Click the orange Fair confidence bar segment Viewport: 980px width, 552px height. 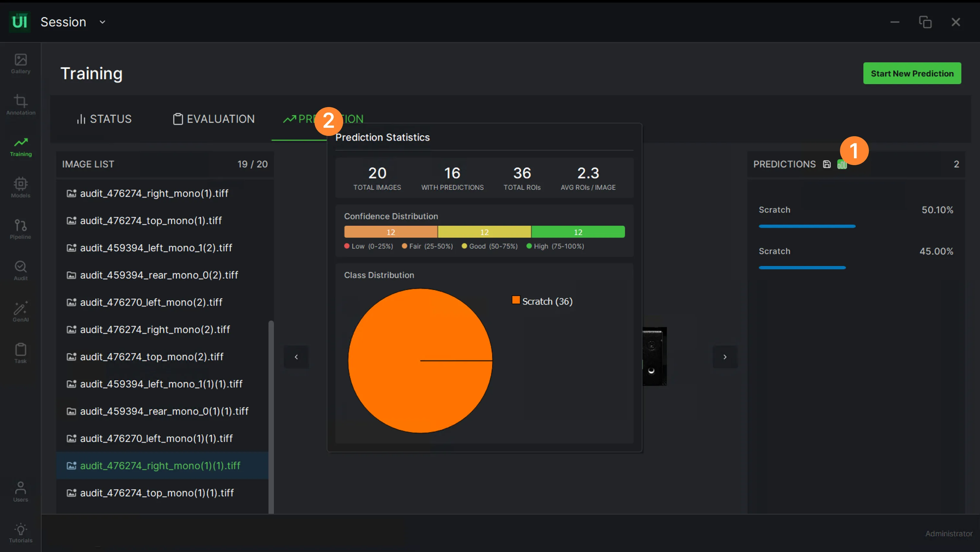[391, 232]
